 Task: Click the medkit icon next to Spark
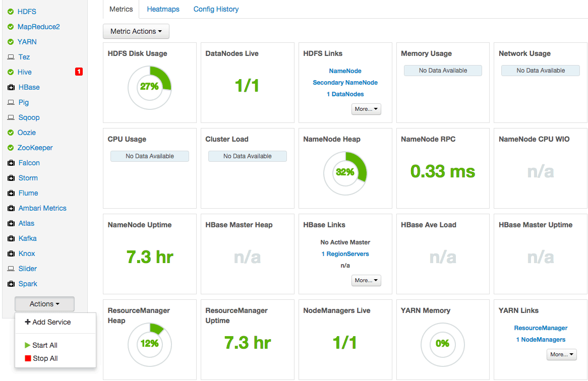pyautogui.click(x=11, y=284)
